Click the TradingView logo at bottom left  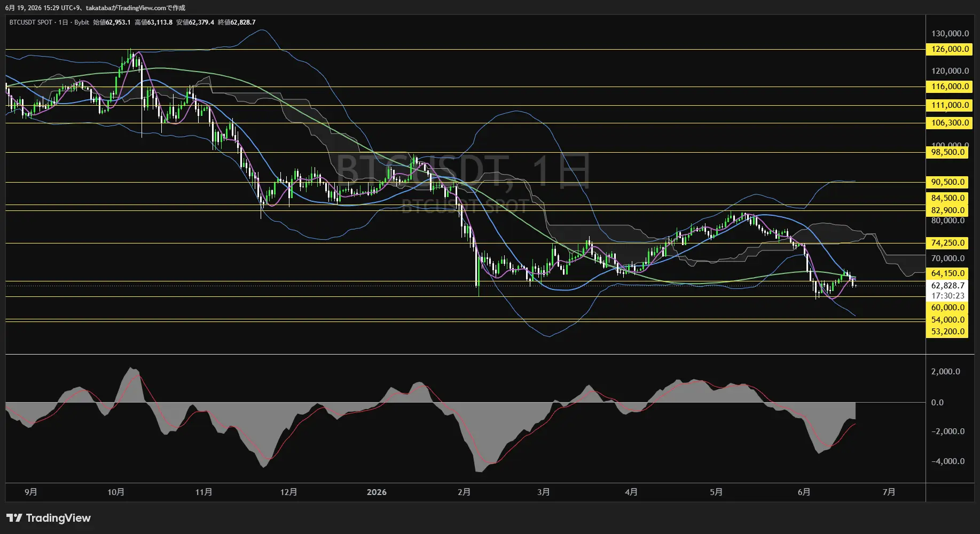click(x=49, y=518)
